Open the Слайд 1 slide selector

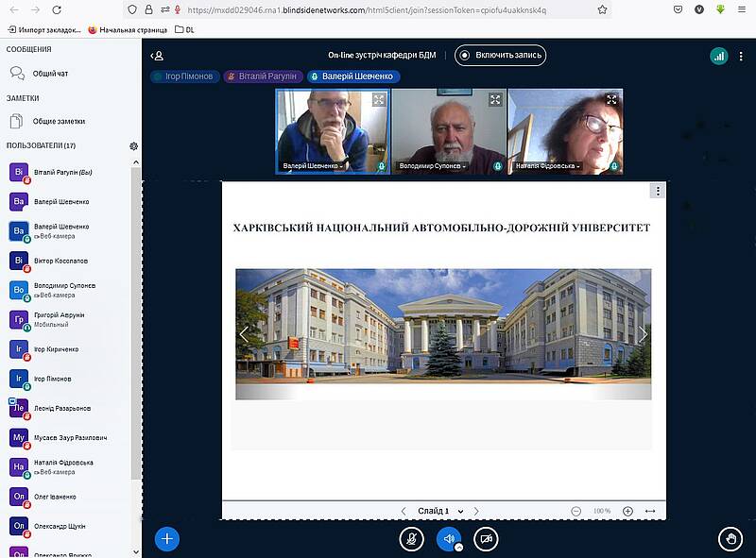(x=440, y=511)
